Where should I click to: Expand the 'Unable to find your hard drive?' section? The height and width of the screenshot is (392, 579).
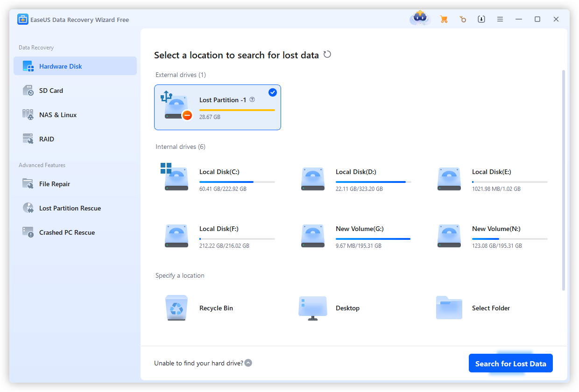coord(248,363)
